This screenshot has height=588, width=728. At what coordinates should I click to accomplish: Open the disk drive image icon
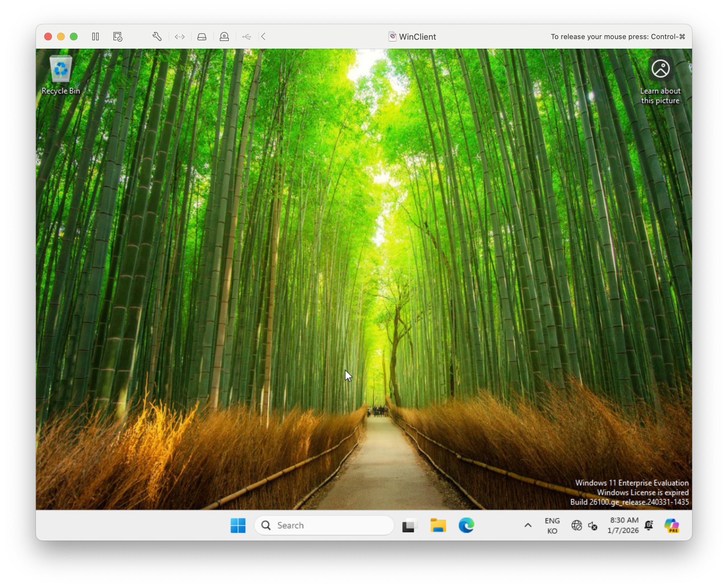tap(202, 37)
